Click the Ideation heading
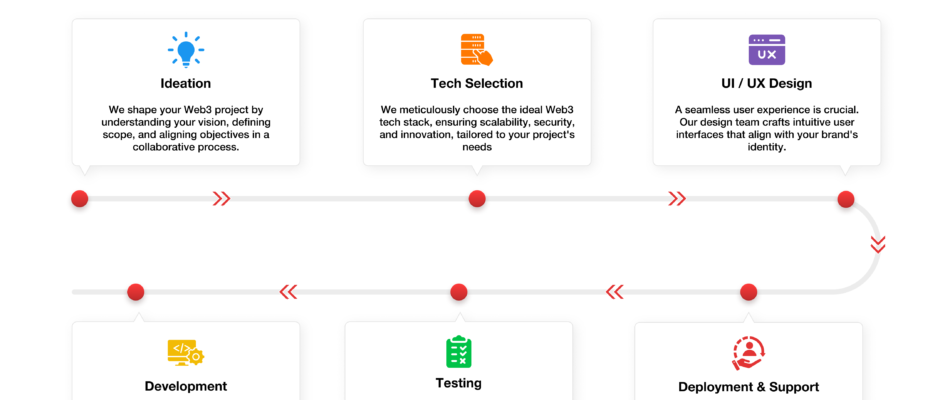940x400 pixels. pyautogui.click(x=186, y=83)
